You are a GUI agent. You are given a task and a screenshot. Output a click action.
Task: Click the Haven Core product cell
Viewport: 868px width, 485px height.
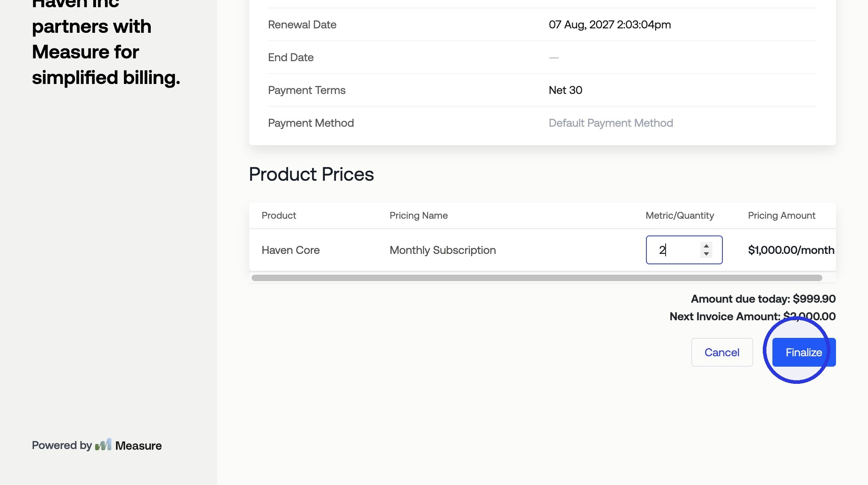[x=291, y=250]
